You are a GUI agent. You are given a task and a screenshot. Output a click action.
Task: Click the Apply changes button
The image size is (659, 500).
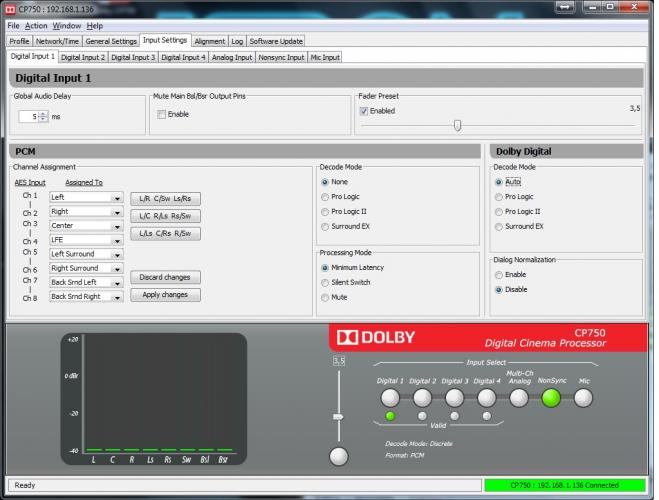point(165,295)
